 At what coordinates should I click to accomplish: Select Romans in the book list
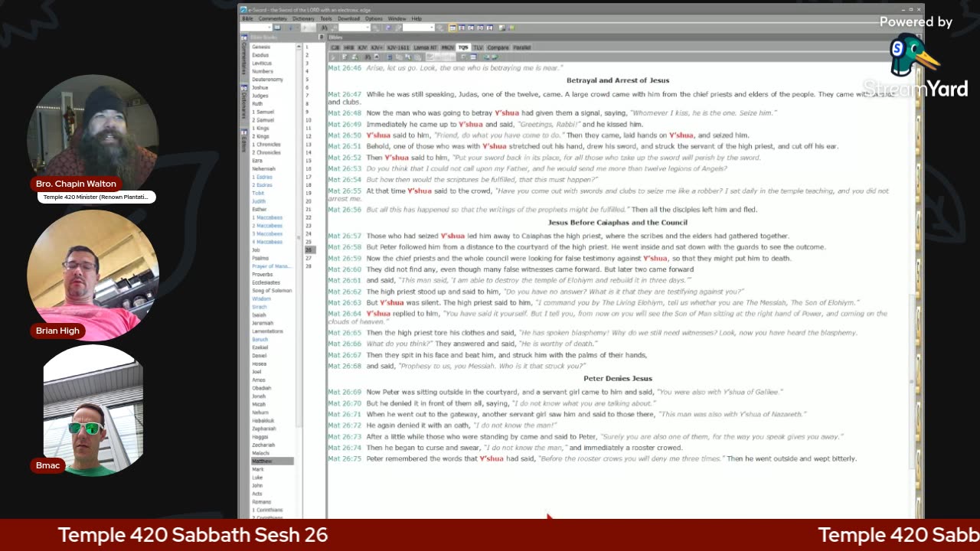pos(261,501)
